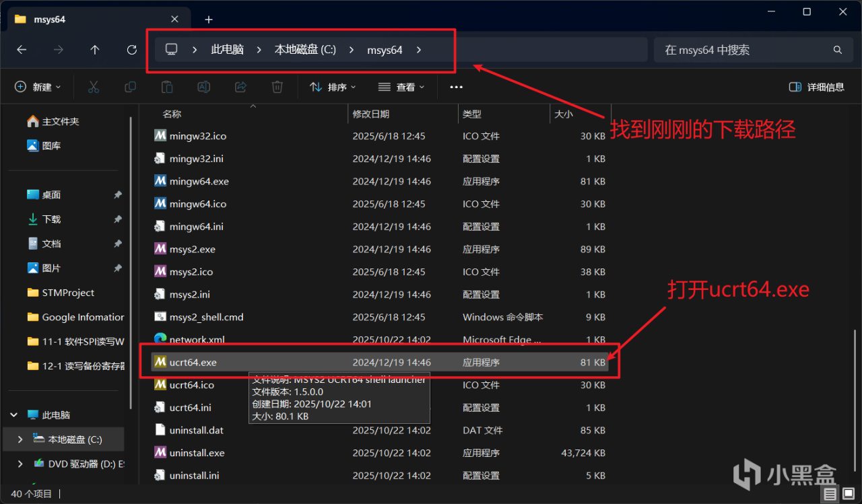
Task: Click the gear-page icon of mingw32.ini
Action: click(x=160, y=159)
